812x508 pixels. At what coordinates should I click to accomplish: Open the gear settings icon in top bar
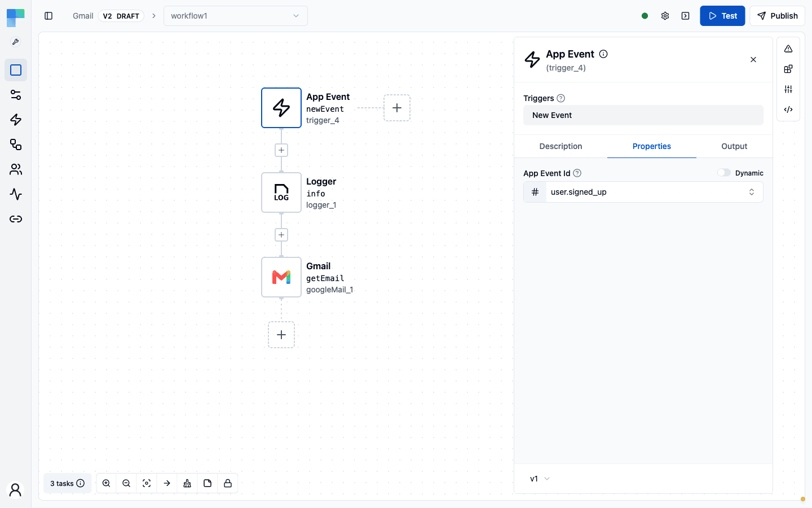click(x=665, y=16)
